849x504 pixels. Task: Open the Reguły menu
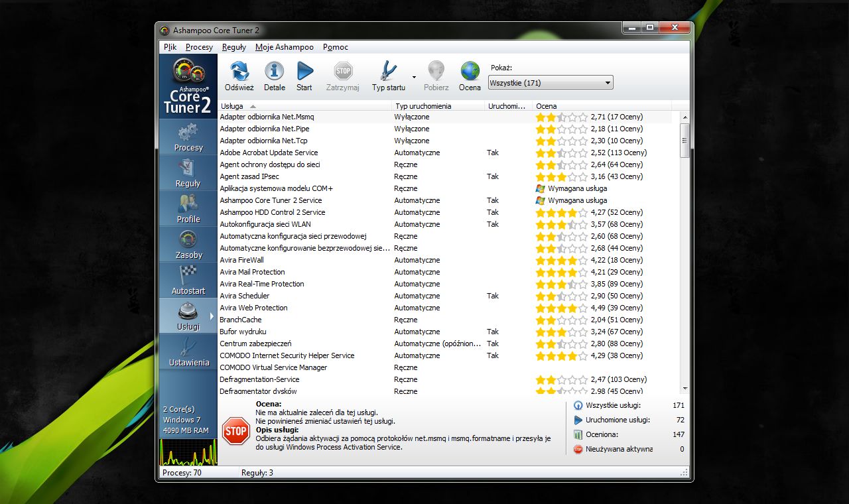tap(234, 47)
